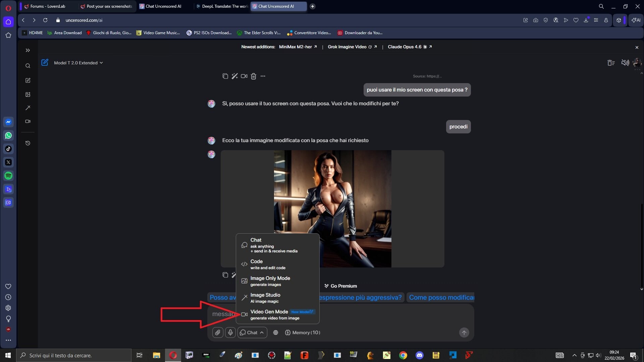Switch to Forums - LoversLab tab
Screen dimensions: 644x362
click(x=48, y=6)
